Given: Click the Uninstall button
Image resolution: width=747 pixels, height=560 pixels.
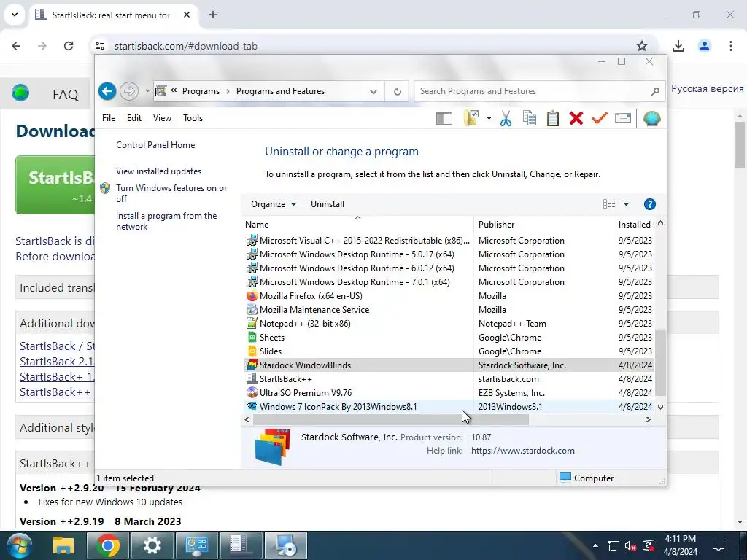Looking at the screenshot, I should tap(328, 204).
